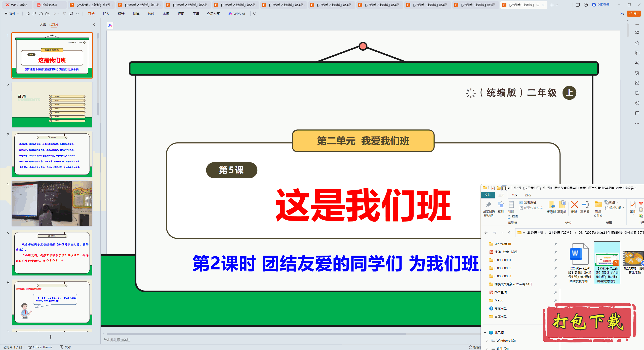Click the help question mark in the right sidebar

(637, 103)
